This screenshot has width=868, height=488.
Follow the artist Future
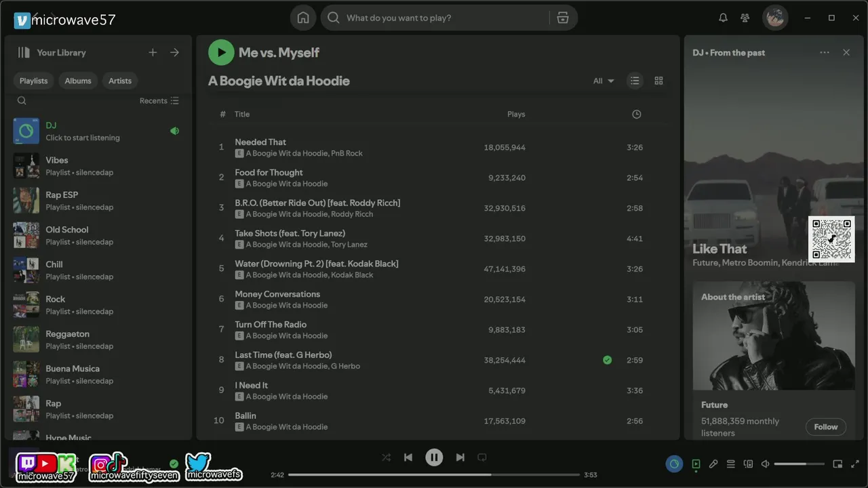tap(825, 426)
